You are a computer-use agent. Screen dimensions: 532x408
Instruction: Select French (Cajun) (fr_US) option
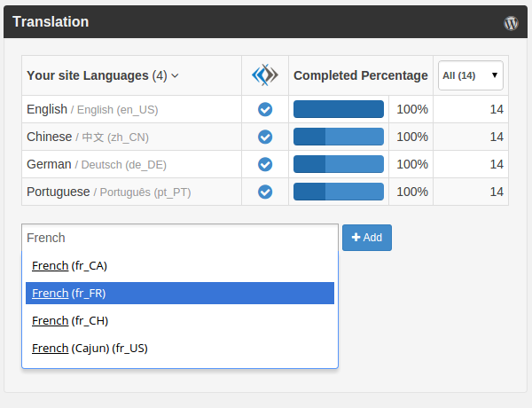89,348
